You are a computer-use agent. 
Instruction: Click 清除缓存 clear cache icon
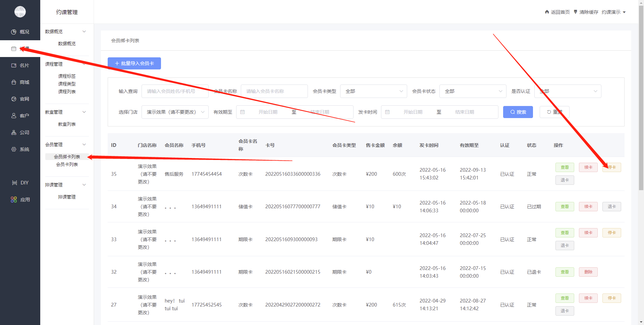pos(576,12)
